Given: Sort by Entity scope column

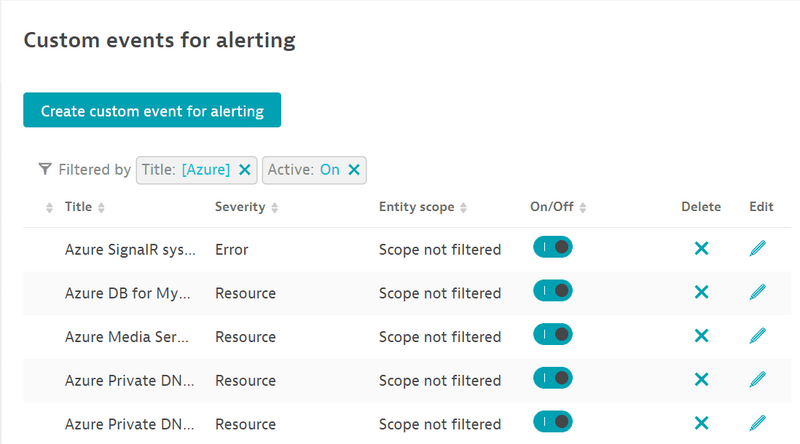Looking at the screenshot, I should click(416, 207).
